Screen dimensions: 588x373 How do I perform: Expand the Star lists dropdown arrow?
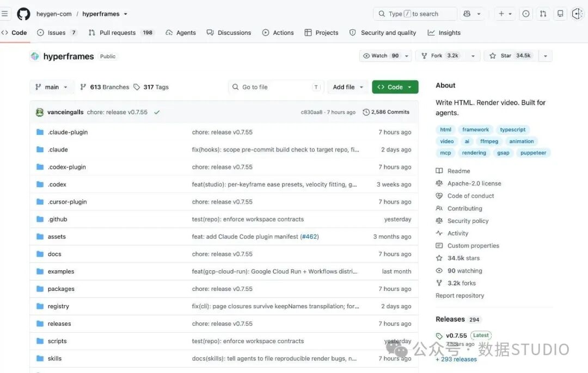click(545, 56)
